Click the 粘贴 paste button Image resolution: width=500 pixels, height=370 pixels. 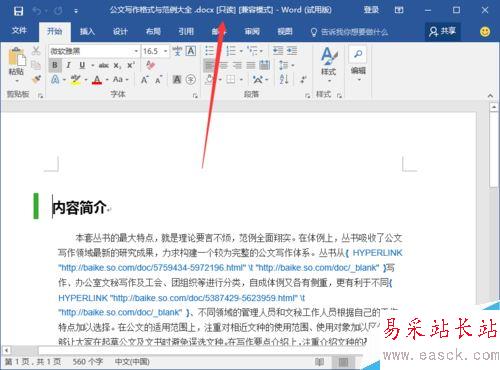(16, 65)
